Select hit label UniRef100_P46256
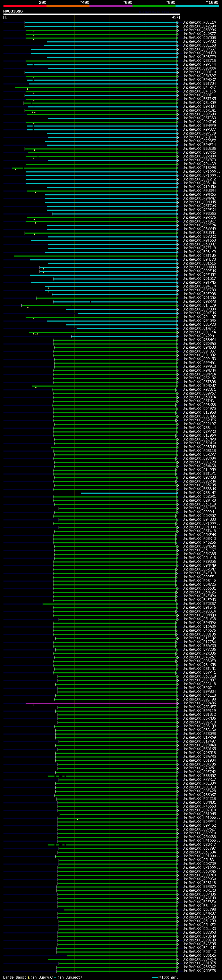 tap(199, 543)
